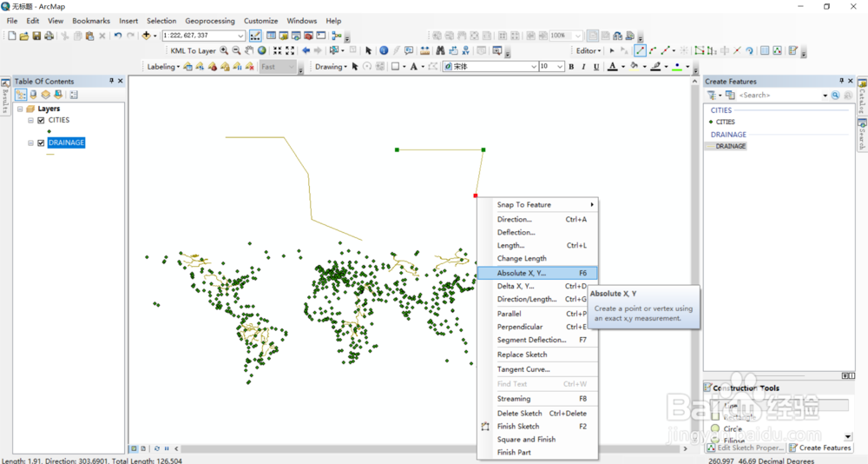Open Results side tab

click(x=5, y=97)
